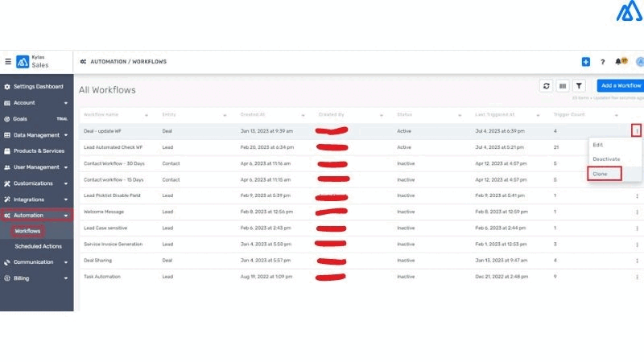Image resolution: width=644 pixels, height=362 pixels.
Task: Click the Customizations tools icon
Action: point(7,183)
